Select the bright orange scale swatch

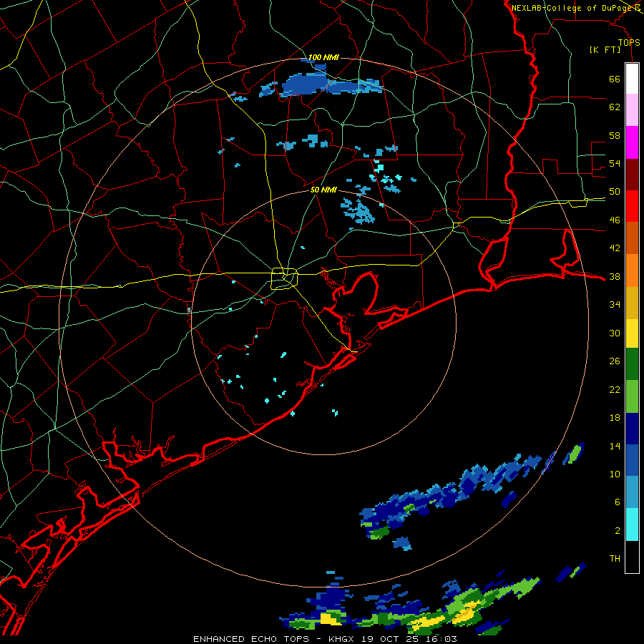click(x=632, y=270)
